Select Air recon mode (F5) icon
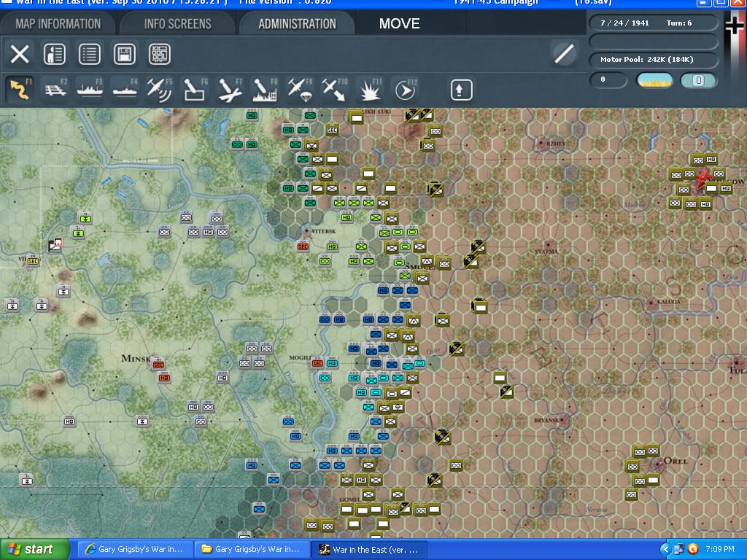Screen dimensions: 747x560 pyautogui.click(x=160, y=90)
